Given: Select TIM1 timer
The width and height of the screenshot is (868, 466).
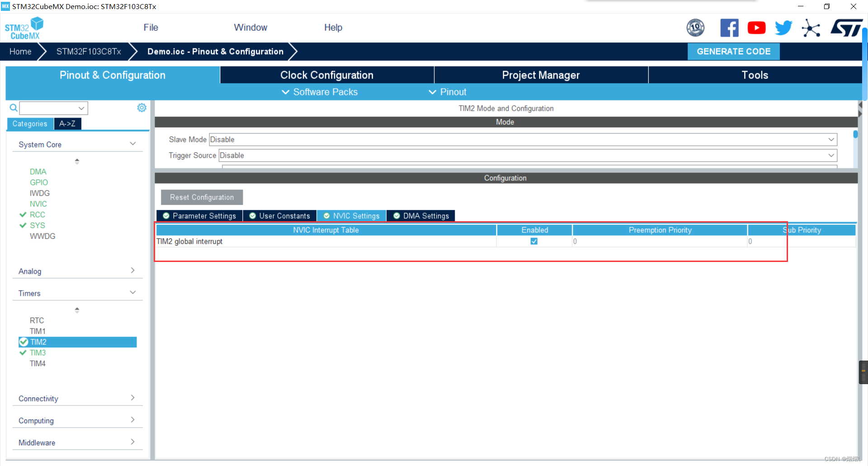Looking at the screenshot, I should (38, 331).
